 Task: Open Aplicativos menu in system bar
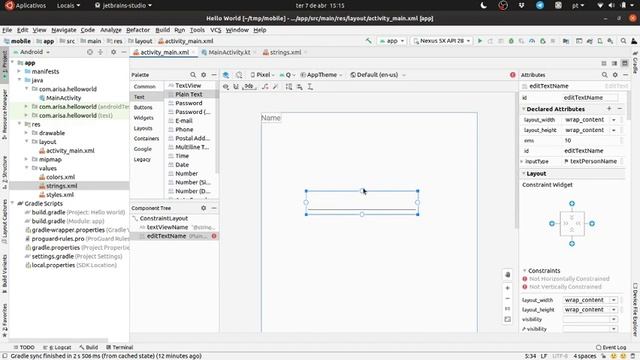coord(25,5)
